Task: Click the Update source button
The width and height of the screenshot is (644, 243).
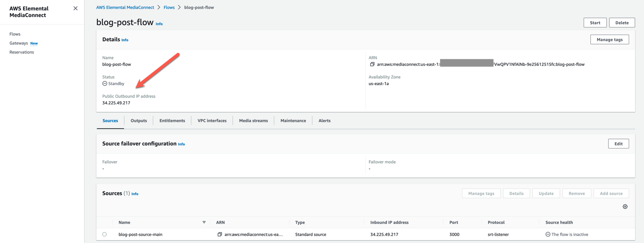Action: pos(546,193)
